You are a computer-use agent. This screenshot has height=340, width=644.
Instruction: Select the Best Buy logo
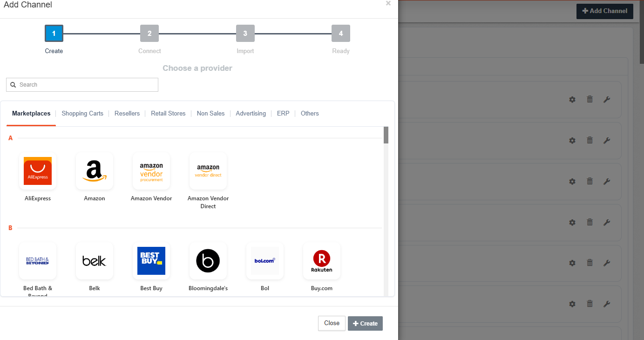tap(151, 261)
